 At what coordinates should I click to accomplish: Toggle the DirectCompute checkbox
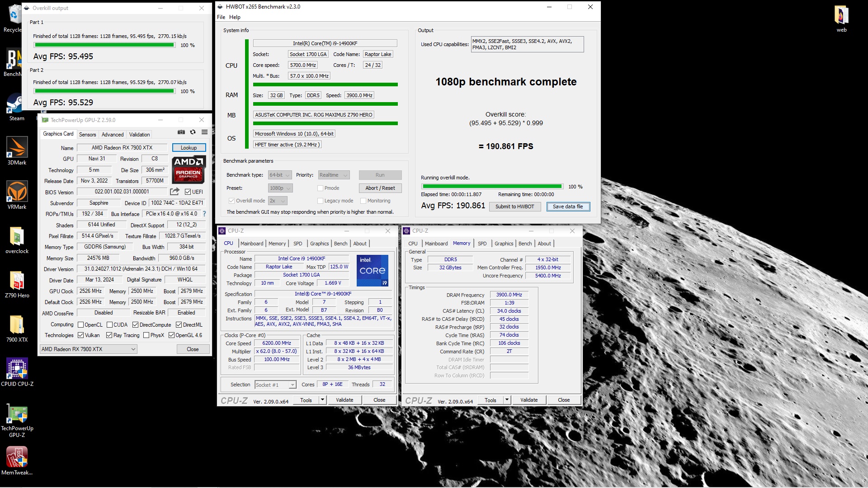click(x=136, y=325)
